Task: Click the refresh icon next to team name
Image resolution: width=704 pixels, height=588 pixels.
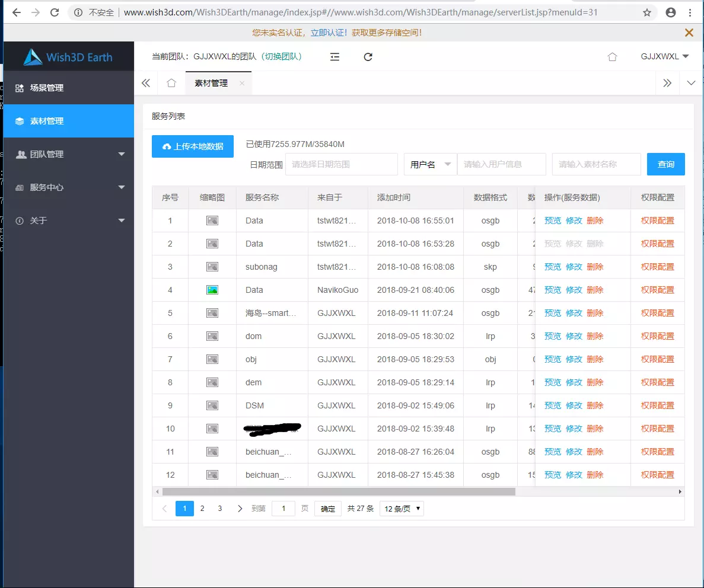Action: [368, 56]
